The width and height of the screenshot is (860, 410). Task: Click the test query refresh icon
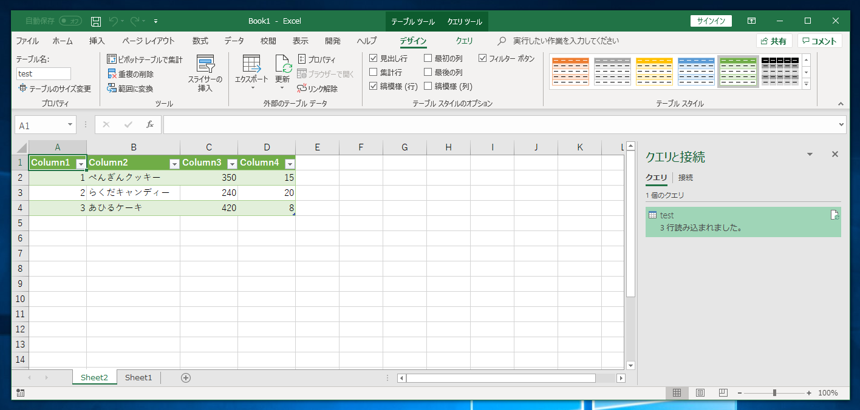click(834, 215)
